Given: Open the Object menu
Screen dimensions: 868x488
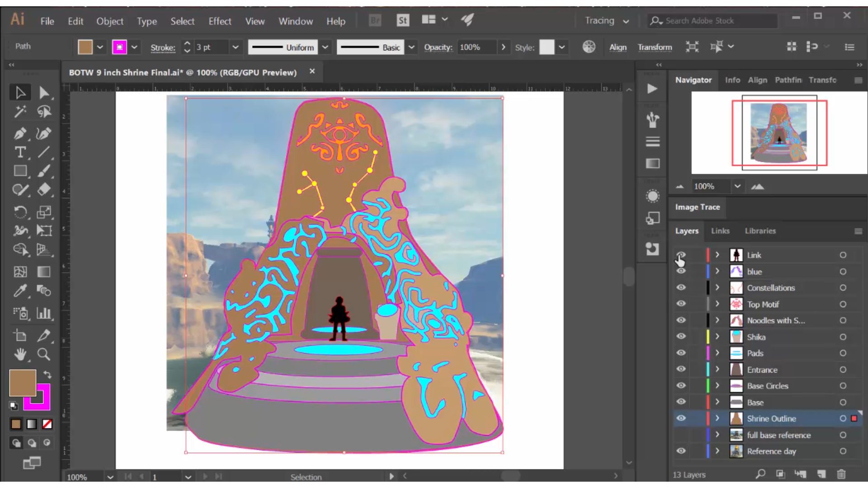Looking at the screenshot, I should click(109, 21).
